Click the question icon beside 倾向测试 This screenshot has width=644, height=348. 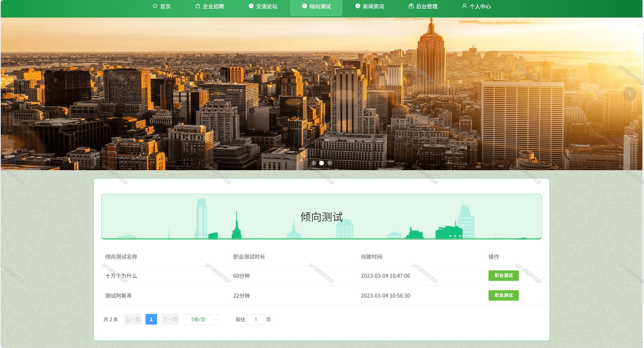pyautogui.click(x=304, y=6)
